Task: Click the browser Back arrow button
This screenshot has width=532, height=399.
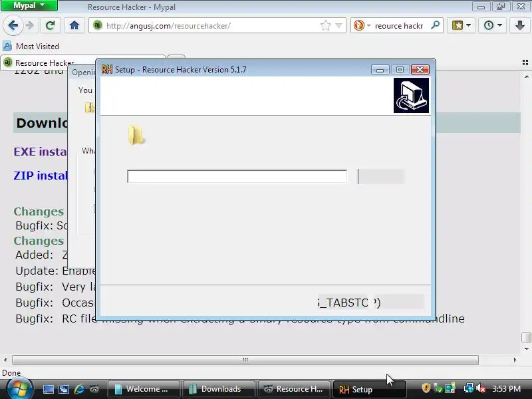Action: point(13,25)
